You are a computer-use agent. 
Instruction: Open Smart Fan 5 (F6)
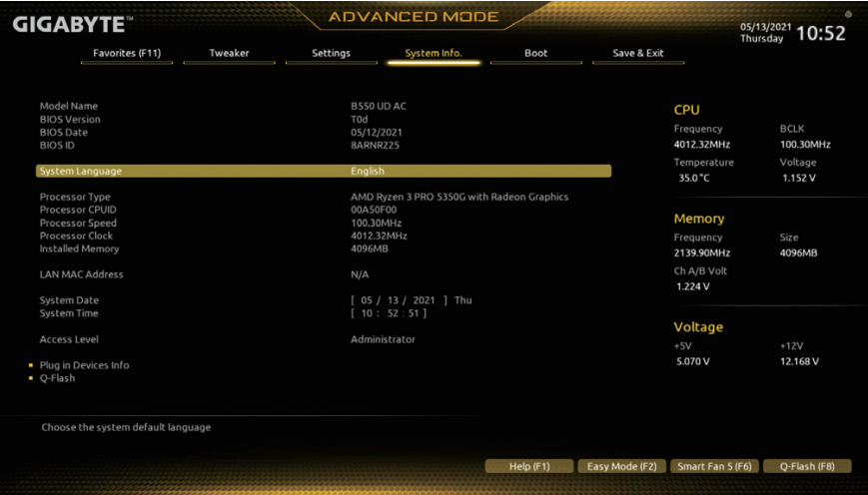point(713,466)
